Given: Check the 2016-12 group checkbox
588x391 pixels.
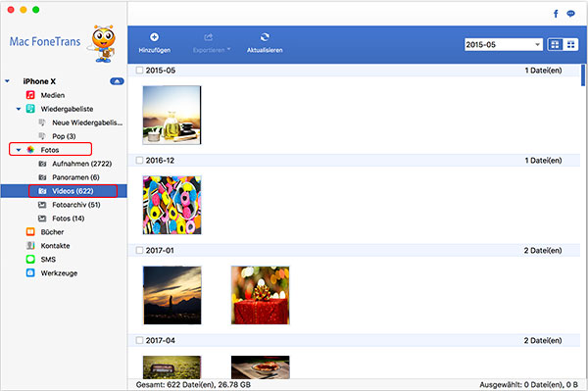Looking at the screenshot, I should [x=139, y=160].
